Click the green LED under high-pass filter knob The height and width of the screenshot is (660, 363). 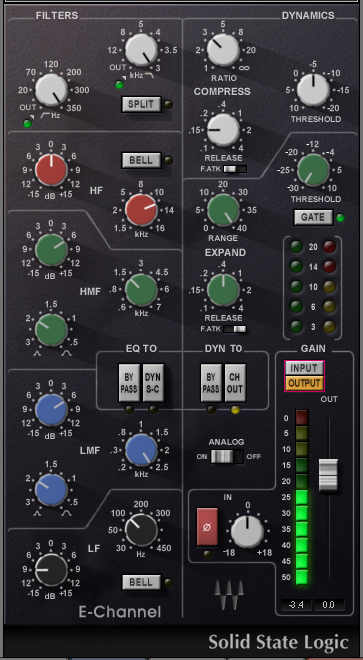click(x=27, y=123)
